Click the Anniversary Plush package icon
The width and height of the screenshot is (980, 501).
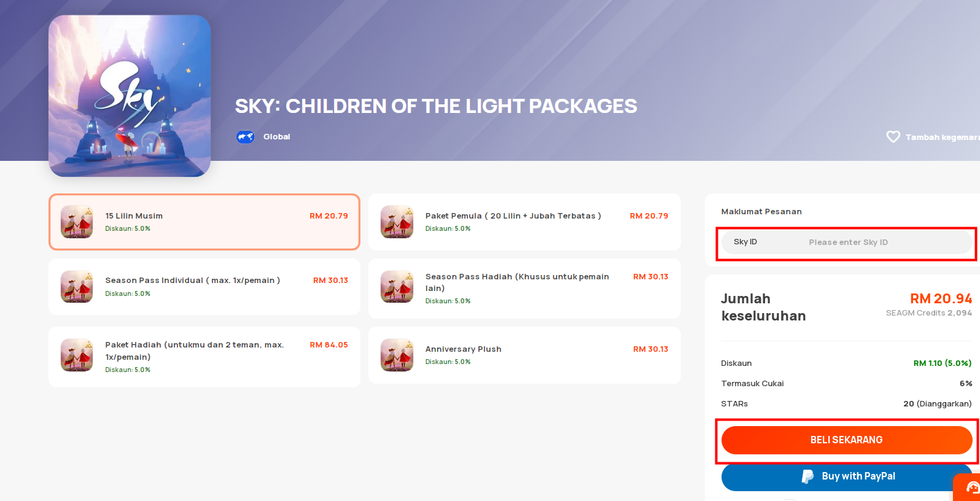(x=397, y=355)
